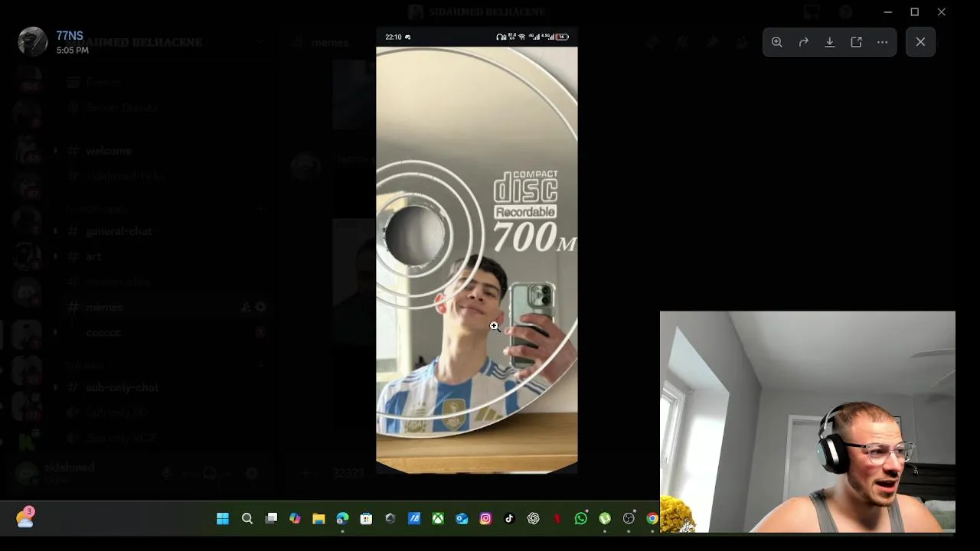980x551 pixels.
Task: Open uTorrent from the taskbar
Action: click(x=605, y=519)
